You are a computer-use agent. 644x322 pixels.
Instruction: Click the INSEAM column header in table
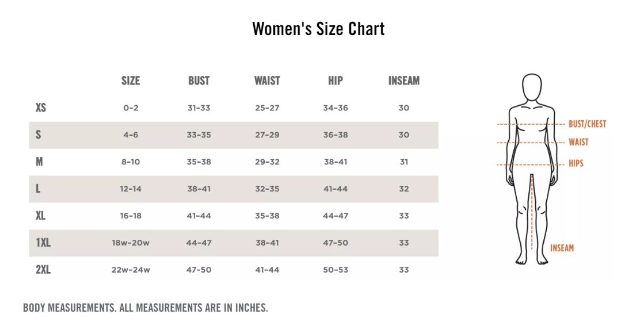pyautogui.click(x=403, y=81)
